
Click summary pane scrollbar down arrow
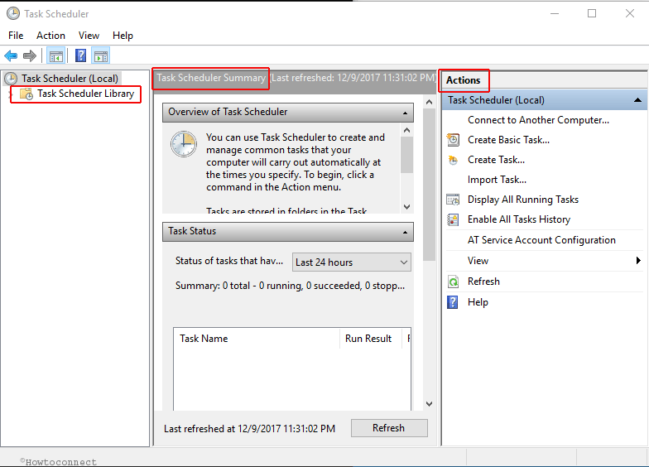(x=429, y=404)
